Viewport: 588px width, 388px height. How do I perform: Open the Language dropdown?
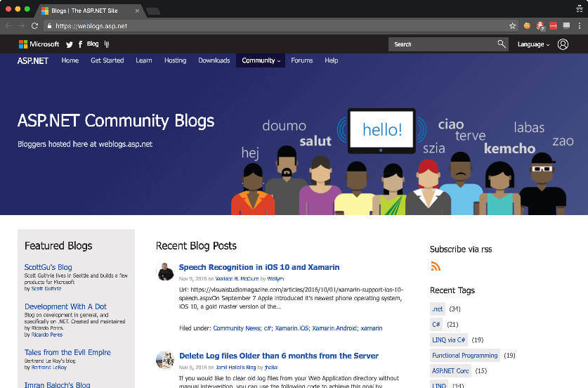[x=533, y=44]
